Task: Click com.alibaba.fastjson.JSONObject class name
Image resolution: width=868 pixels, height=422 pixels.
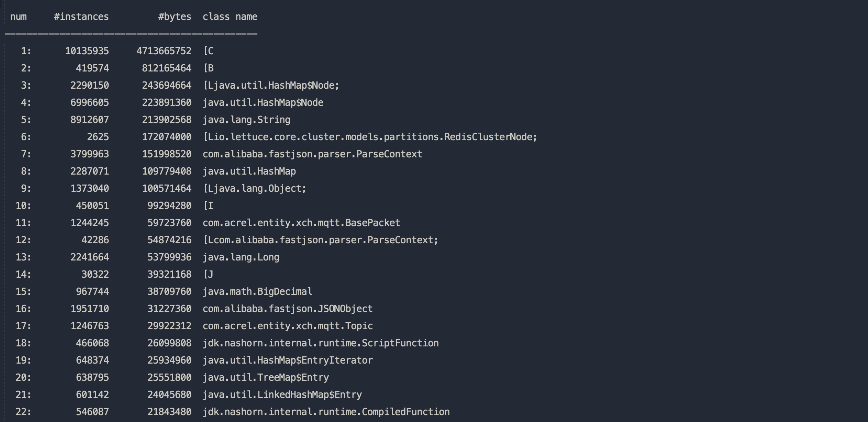Action: coord(288,309)
